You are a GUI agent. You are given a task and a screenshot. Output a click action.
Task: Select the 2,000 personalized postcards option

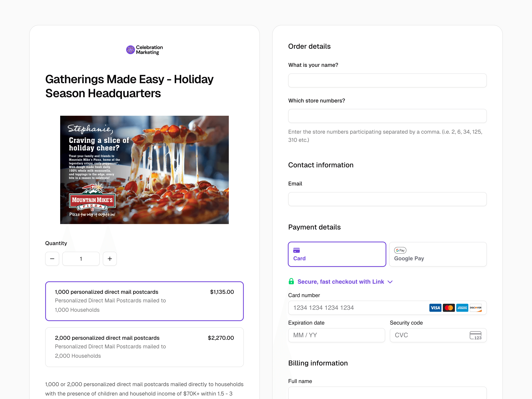[144, 347]
